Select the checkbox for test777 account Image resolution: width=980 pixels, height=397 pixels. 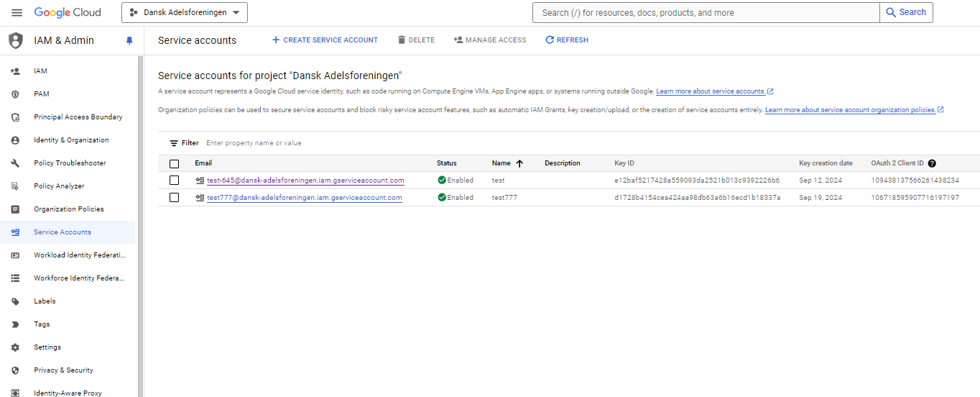174,198
